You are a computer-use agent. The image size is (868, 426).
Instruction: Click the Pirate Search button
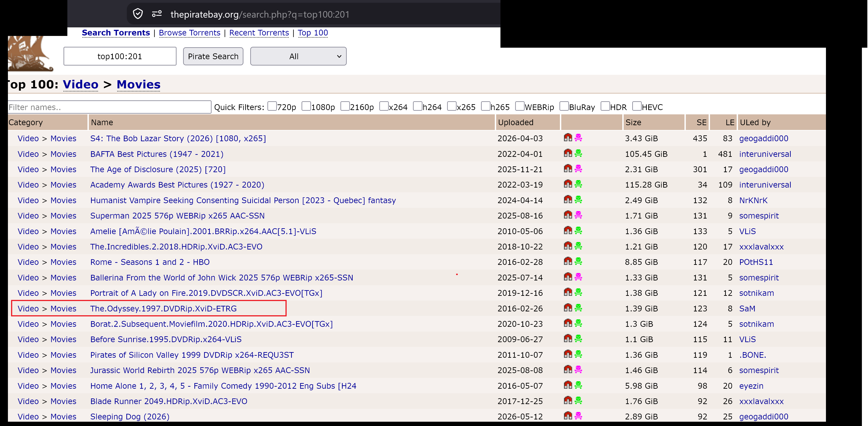click(213, 56)
